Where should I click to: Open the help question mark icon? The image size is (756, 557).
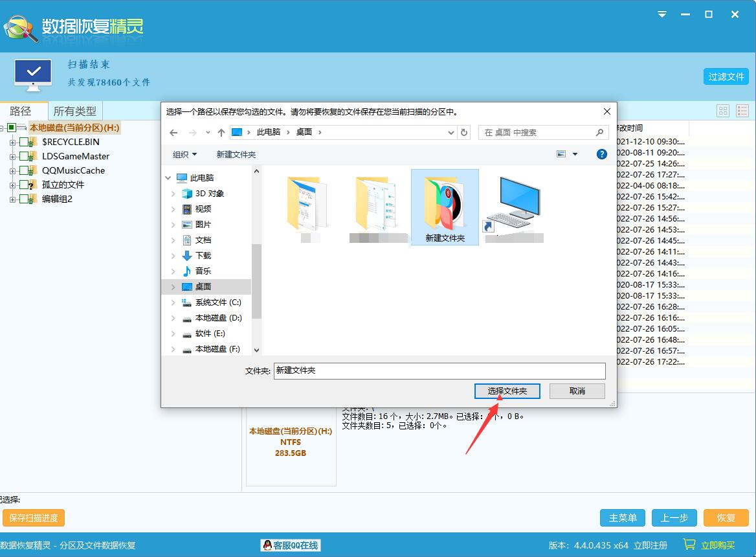click(601, 154)
